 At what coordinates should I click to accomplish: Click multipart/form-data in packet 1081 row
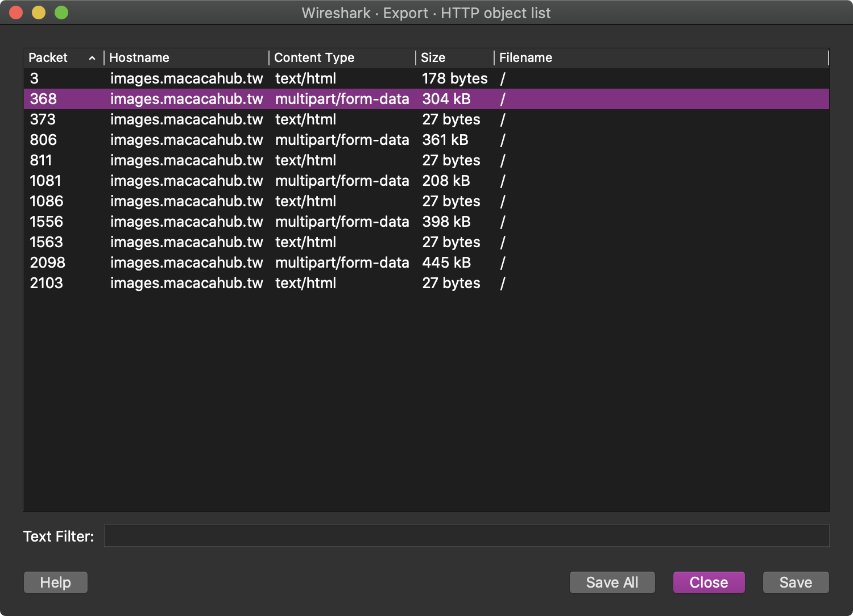coord(342,181)
